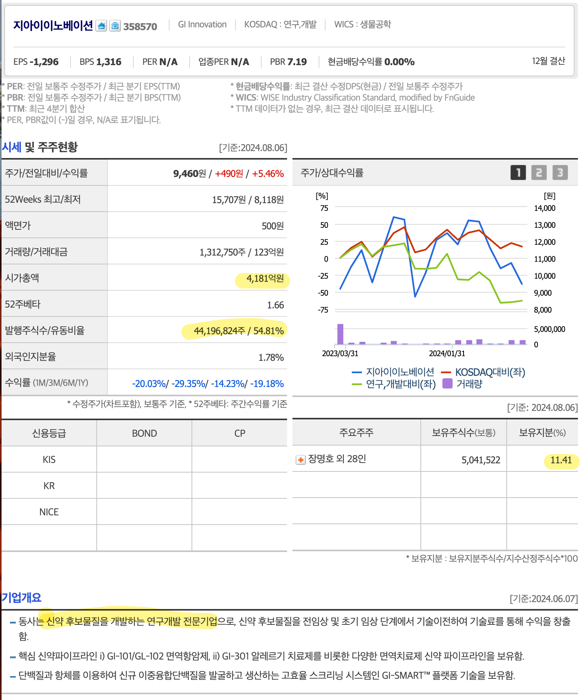The width and height of the screenshot is (588, 700).
Task: Select 거래량 1,312,750주 / 123억원 value
Action: coord(242,252)
